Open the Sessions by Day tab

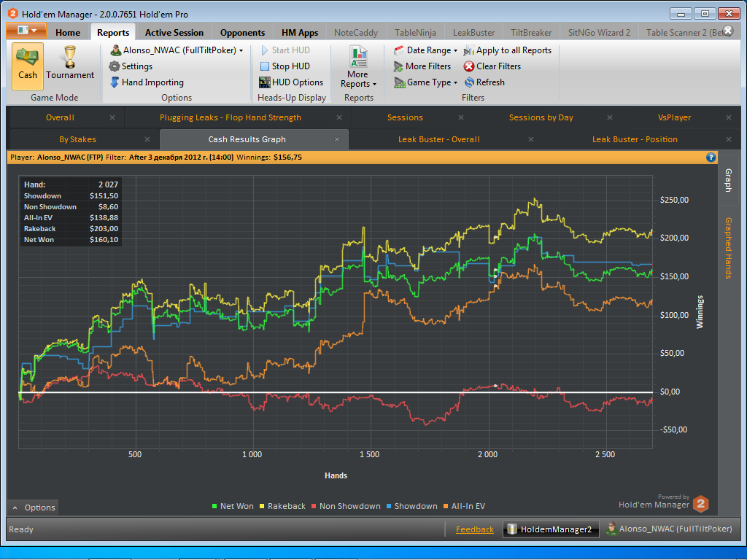pyautogui.click(x=541, y=117)
